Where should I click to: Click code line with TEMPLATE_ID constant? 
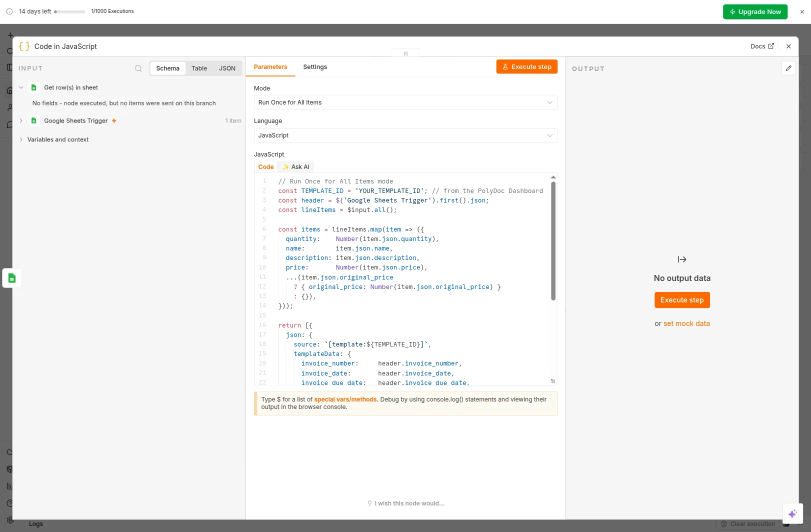[x=410, y=191]
